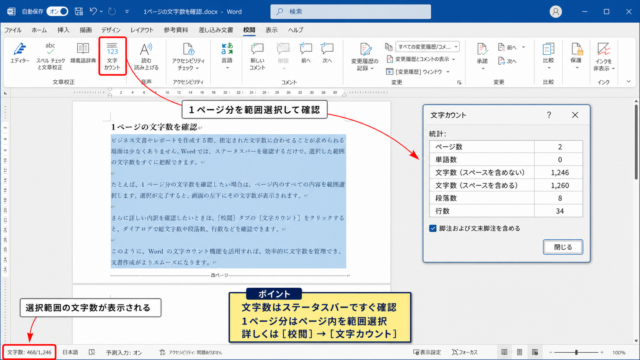Go to previous comment (前へ) in the コメント group

click(306, 53)
